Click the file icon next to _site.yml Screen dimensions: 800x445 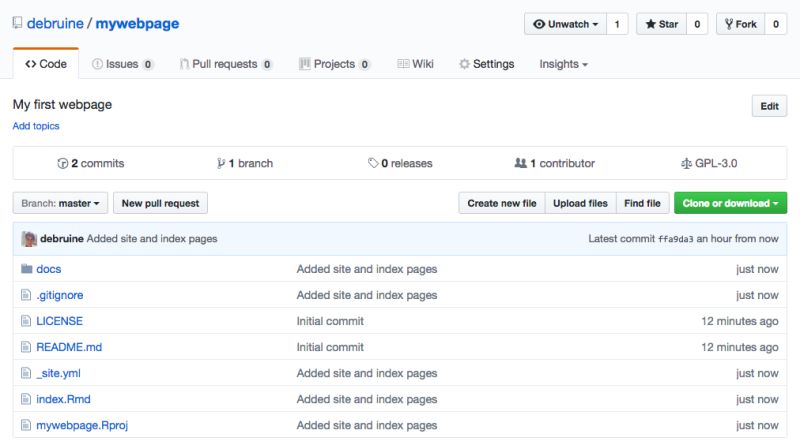coord(26,373)
